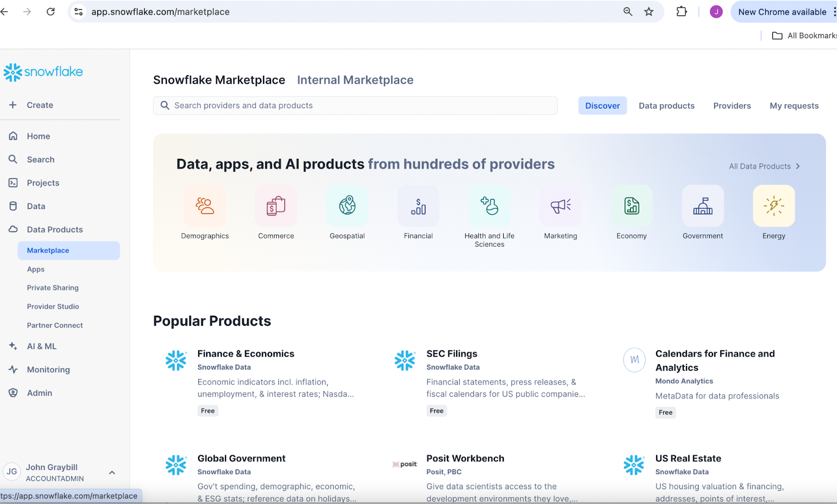Click the browser address bar URL
Image resolution: width=837 pixels, height=504 pixels.
tap(161, 12)
